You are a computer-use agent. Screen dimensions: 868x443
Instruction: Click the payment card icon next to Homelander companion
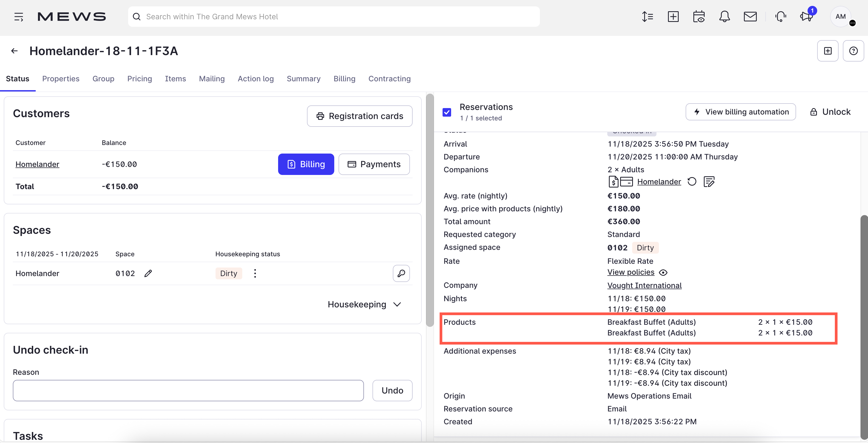(x=627, y=182)
